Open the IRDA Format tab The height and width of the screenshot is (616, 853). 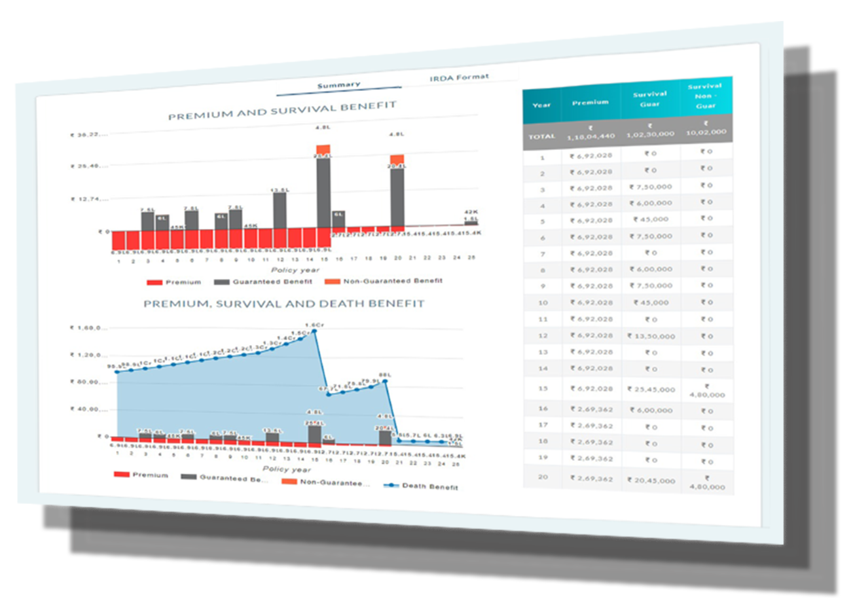coord(459,77)
